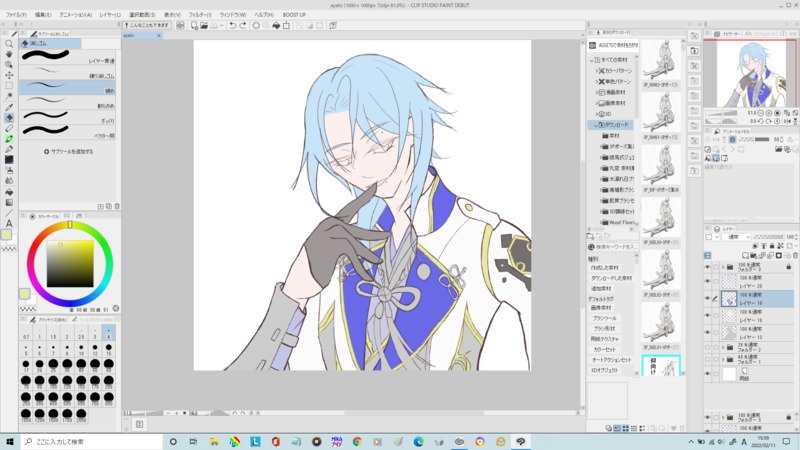The image size is (800, 450).
Task: Hide layer レイヤー 19 via its eye icon
Action: (708, 298)
